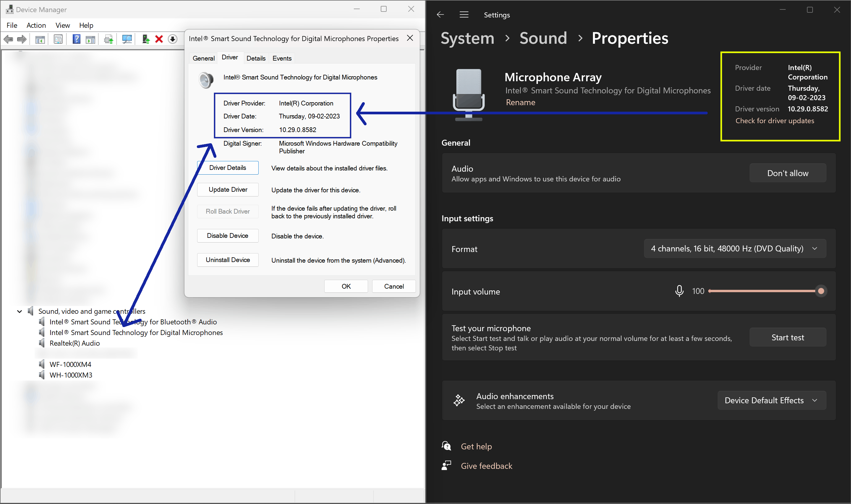This screenshot has height=504, width=851.
Task: Click Check for driver updates link
Action: pyautogui.click(x=774, y=121)
